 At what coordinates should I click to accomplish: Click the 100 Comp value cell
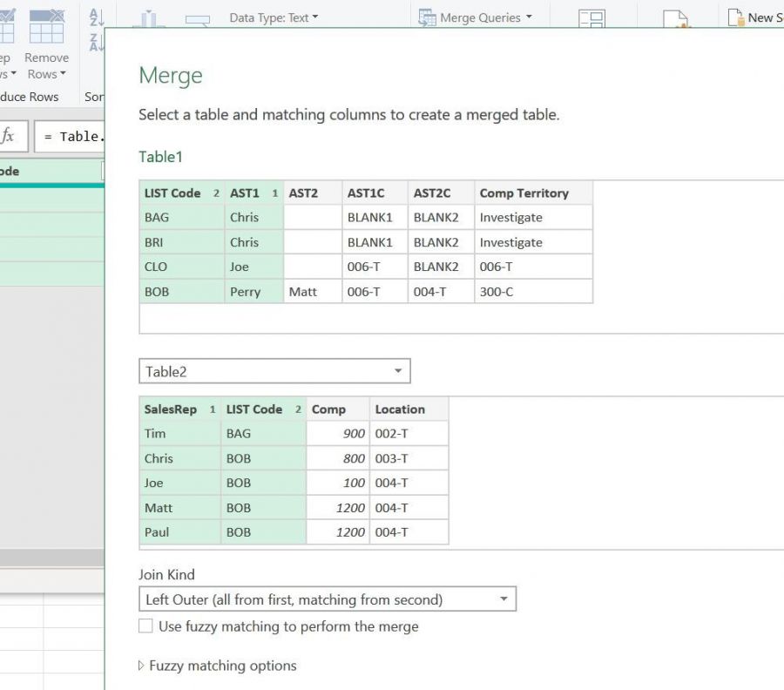click(x=338, y=483)
